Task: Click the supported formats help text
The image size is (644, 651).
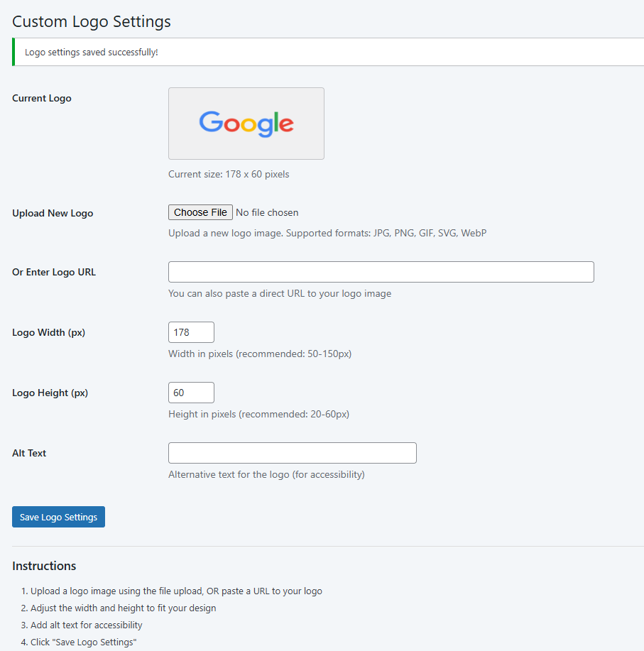Action: point(327,233)
